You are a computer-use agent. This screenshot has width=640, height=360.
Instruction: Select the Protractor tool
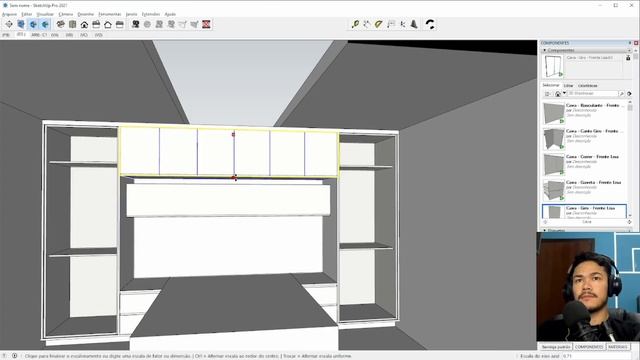click(x=379, y=24)
